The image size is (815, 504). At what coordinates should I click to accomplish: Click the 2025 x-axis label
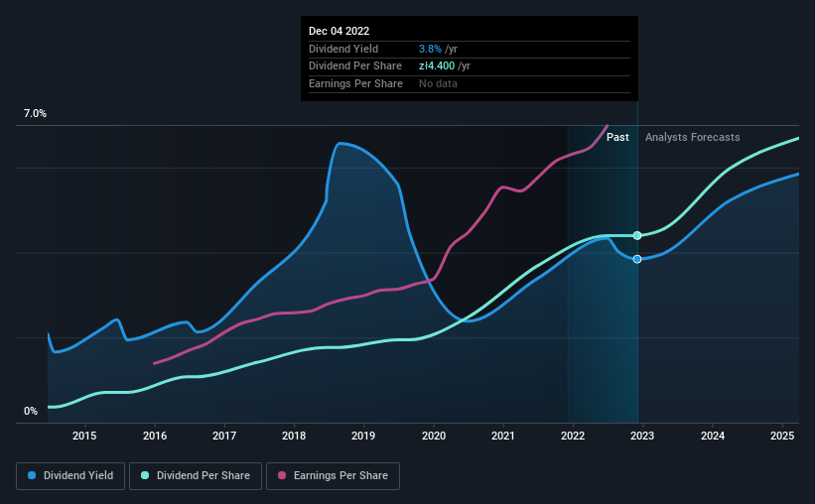[x=782, y=436]
